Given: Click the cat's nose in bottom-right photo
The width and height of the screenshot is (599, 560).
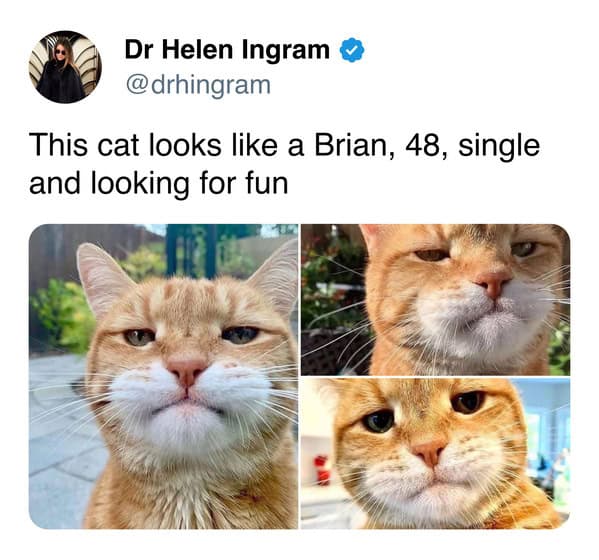Looking at the screenshot, I should click(x=429, y=452).
